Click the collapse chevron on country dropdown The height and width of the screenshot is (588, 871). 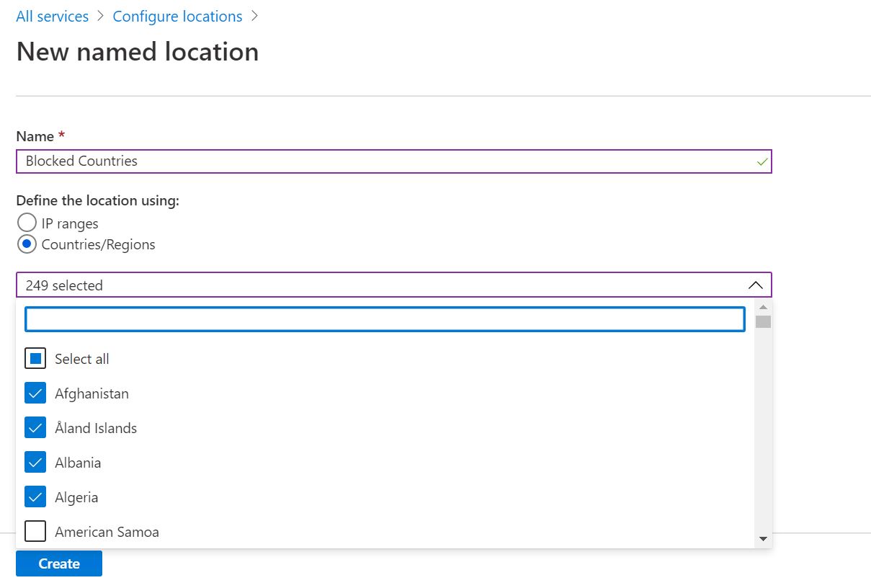(756, 285)
